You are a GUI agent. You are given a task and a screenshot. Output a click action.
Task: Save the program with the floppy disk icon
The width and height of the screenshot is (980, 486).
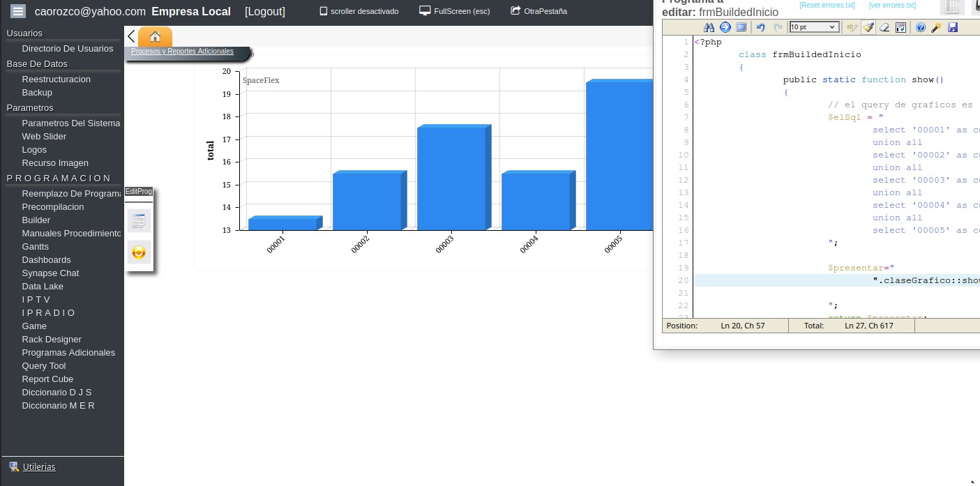tap(953, 27)
